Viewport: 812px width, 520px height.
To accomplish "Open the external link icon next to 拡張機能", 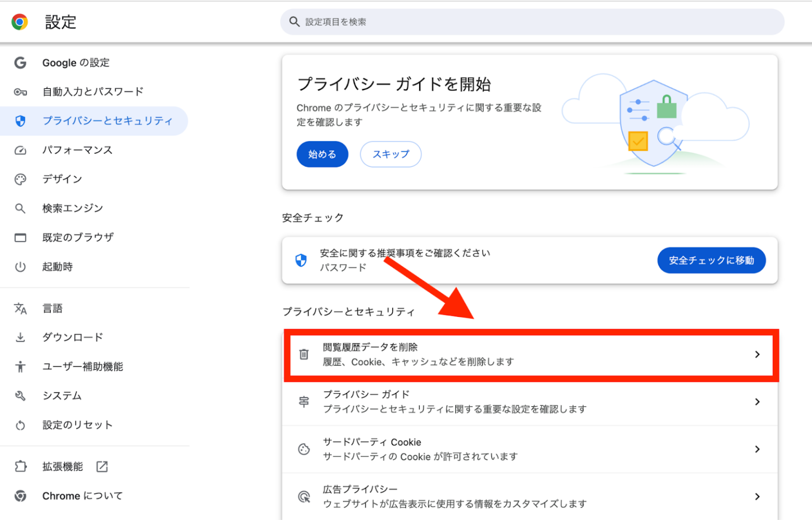I will tap(101, 467).
